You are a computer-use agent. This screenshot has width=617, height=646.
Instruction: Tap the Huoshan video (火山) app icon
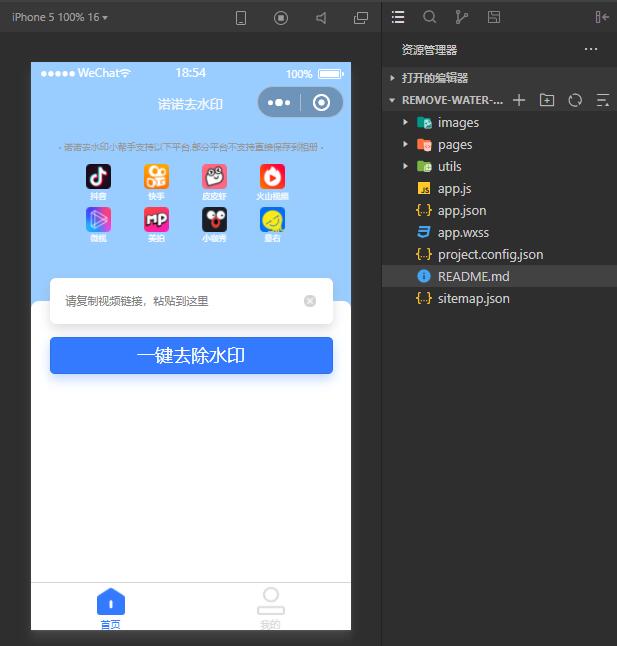coord(272,177)
